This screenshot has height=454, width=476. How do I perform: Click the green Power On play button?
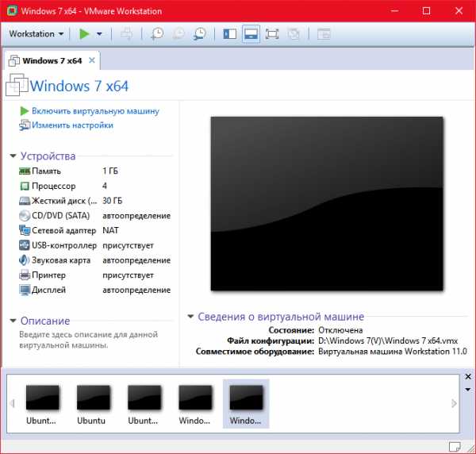coord(84,34)
